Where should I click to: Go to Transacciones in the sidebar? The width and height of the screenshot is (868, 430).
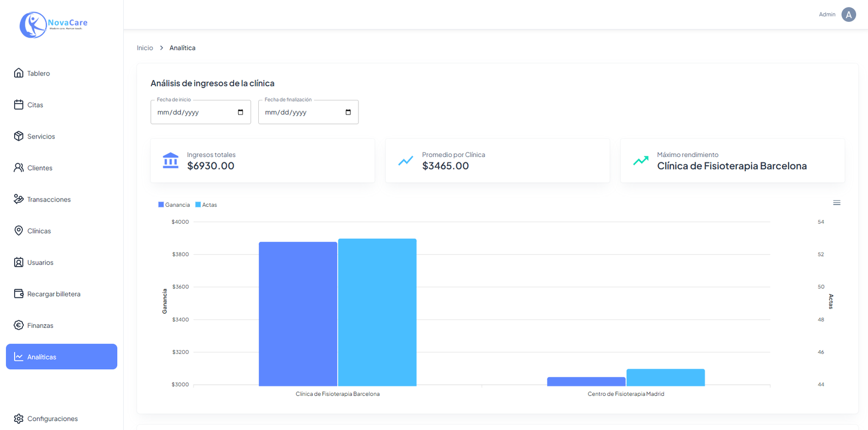coord(49,199)
